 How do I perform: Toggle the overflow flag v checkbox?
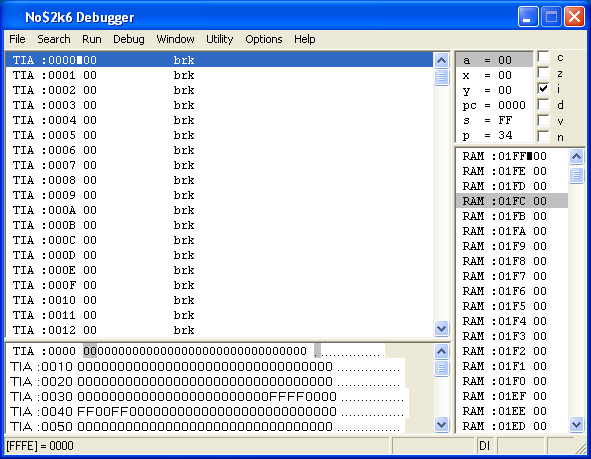tap(543, 120)
